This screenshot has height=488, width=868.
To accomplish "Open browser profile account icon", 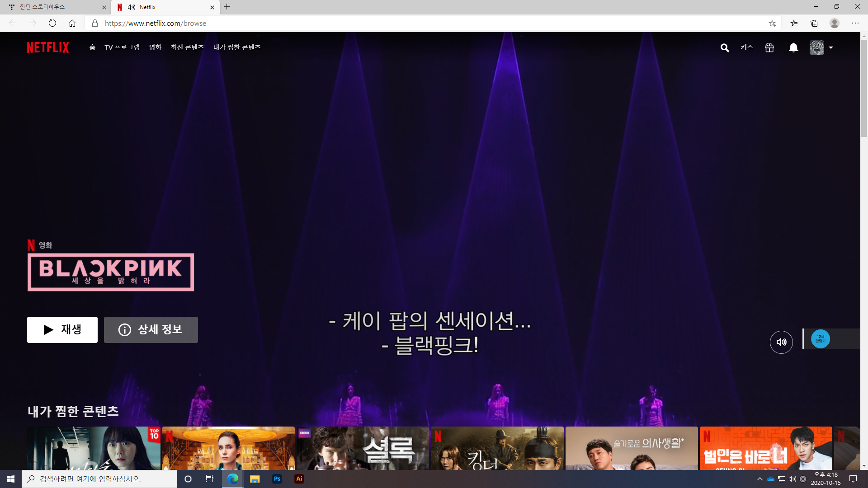I will coord(835,23).
